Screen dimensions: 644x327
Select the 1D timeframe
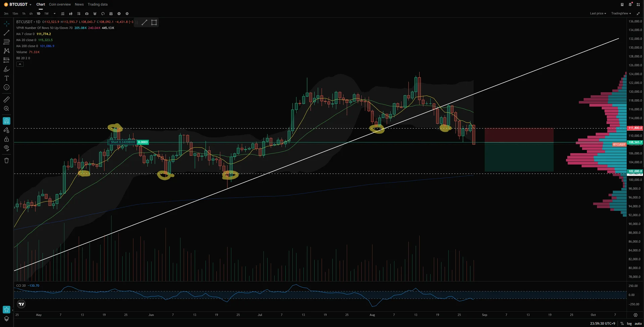[38, 14]
